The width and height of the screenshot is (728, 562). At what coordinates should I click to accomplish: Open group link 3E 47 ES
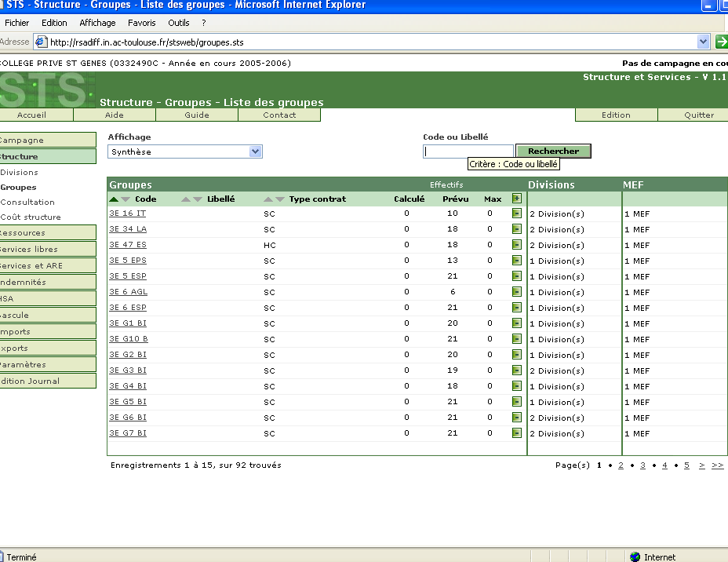pos(128,245)
